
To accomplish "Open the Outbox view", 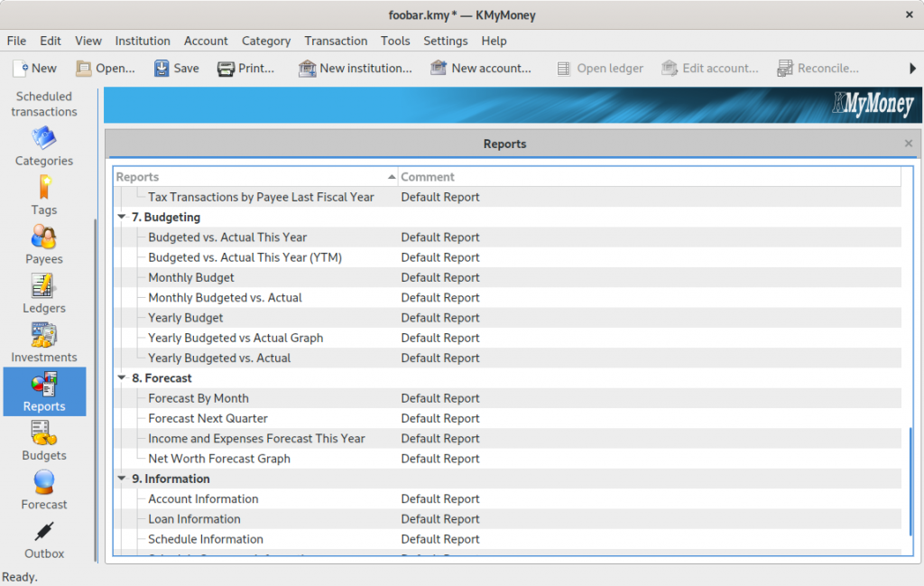I will click(43, 541).
